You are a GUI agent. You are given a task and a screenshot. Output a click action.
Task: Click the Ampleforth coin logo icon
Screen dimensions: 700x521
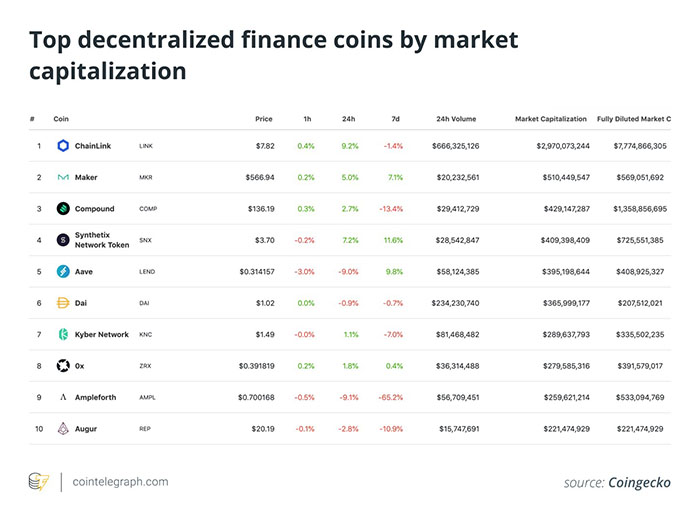pos(62,397)
